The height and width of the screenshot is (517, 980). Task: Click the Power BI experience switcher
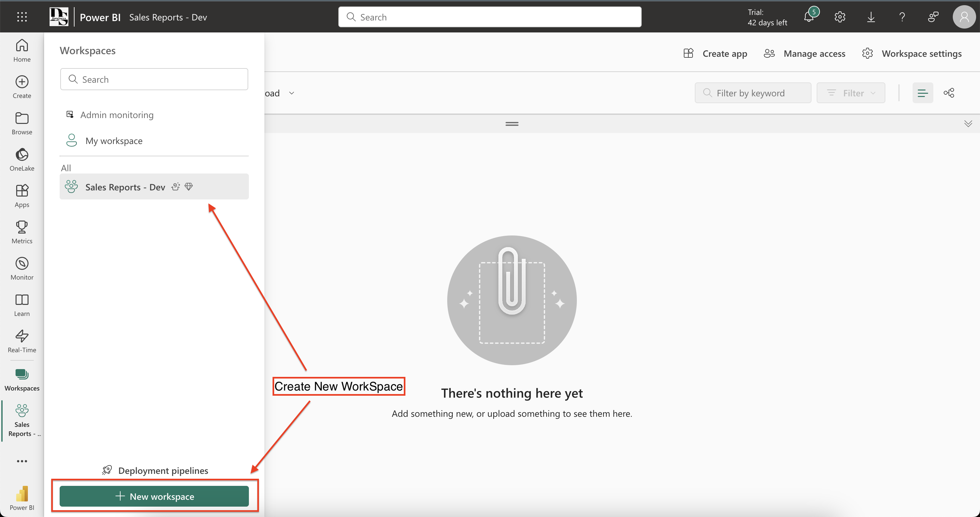[22, 498]
